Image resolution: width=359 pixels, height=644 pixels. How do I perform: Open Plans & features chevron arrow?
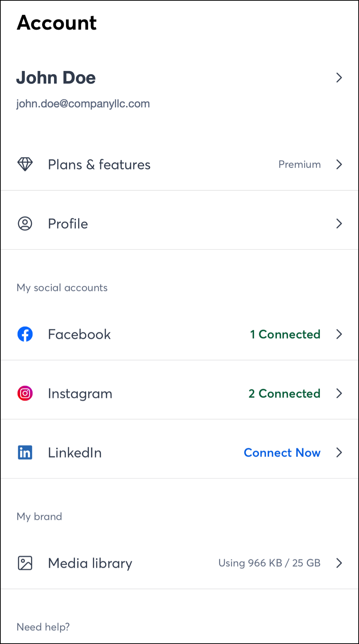339,164
